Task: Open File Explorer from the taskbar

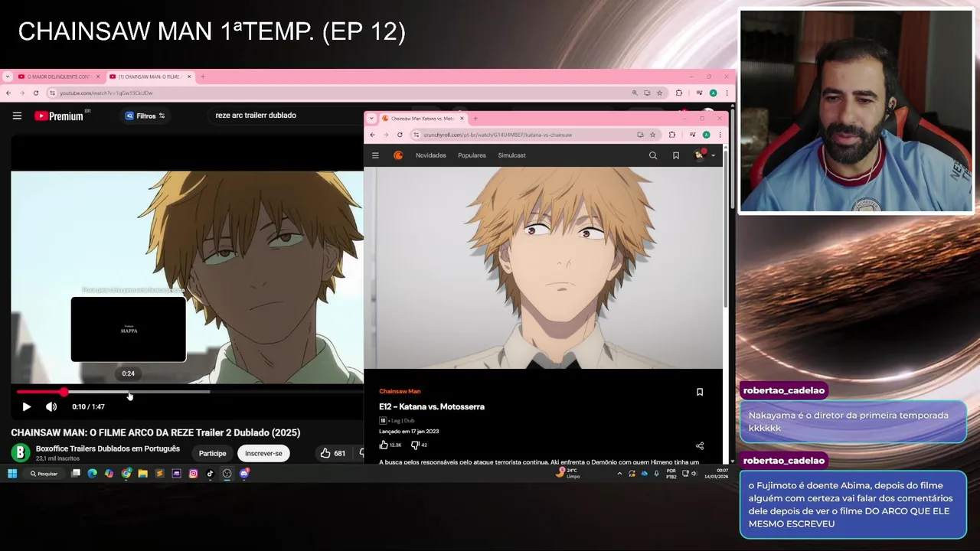Action: (142, 474)
